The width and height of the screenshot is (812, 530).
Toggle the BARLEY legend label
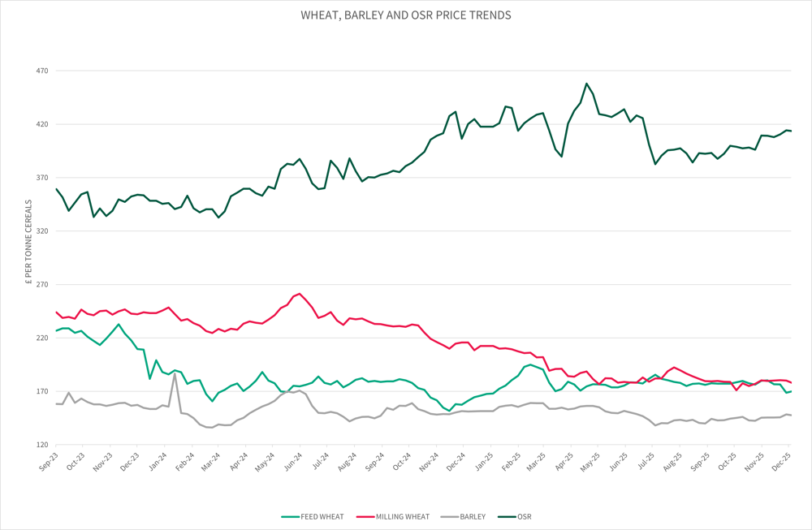(x=473, y=516)
